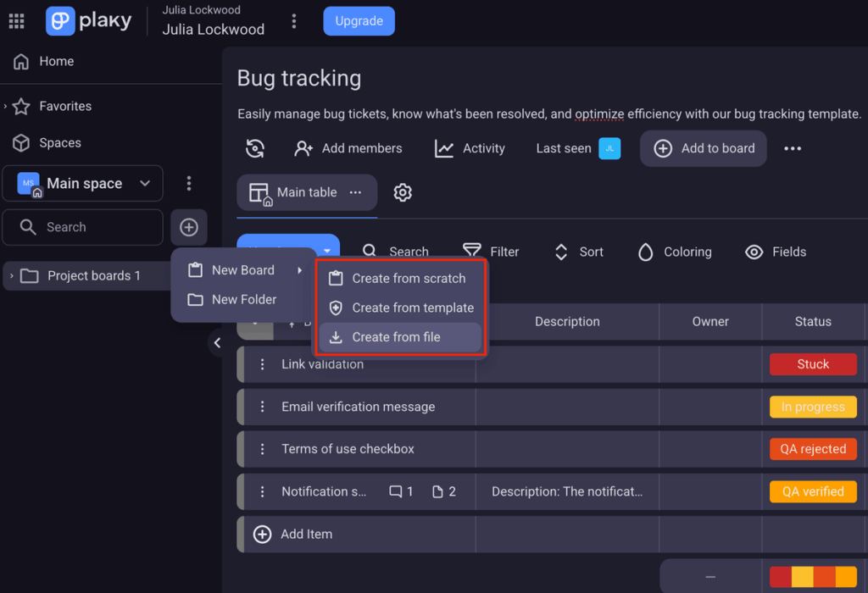Click the automation icon left of Add members
Screen dimensions: 868x593
point(255,148)
